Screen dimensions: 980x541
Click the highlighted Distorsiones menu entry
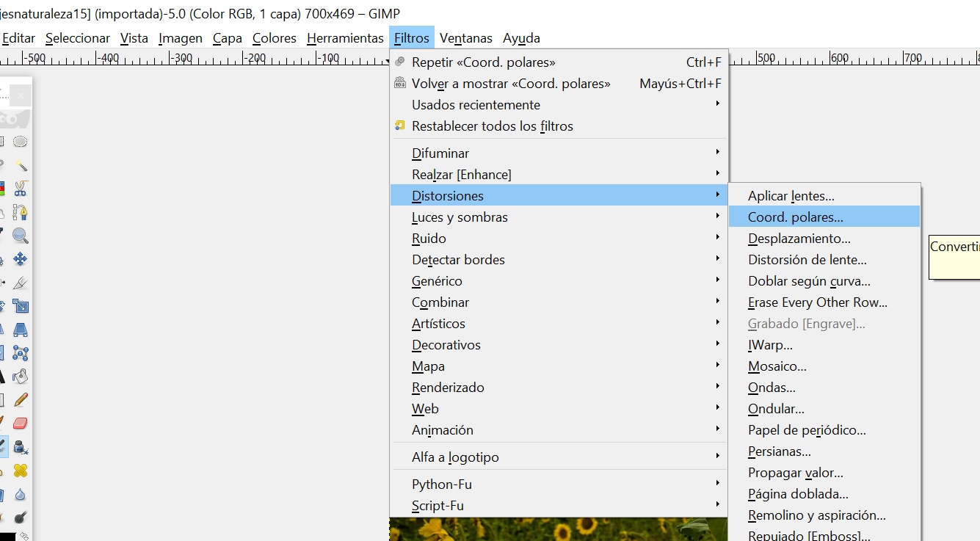coord(559,195)
